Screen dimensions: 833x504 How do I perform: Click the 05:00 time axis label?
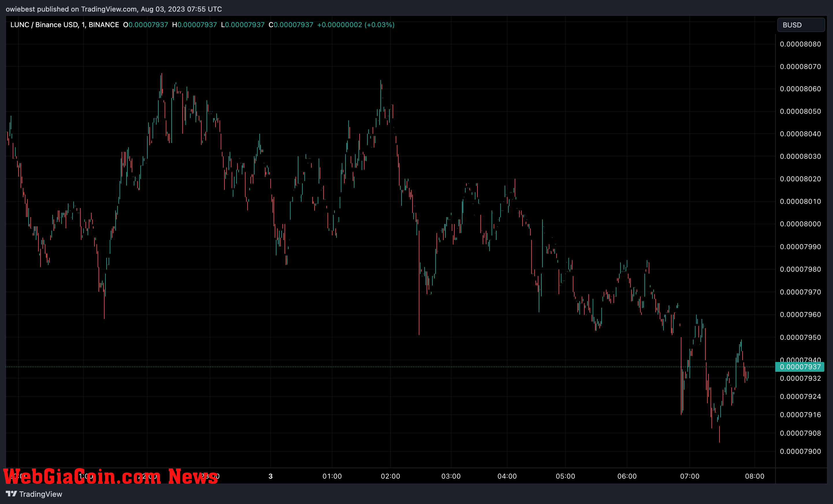coord(566,476)
